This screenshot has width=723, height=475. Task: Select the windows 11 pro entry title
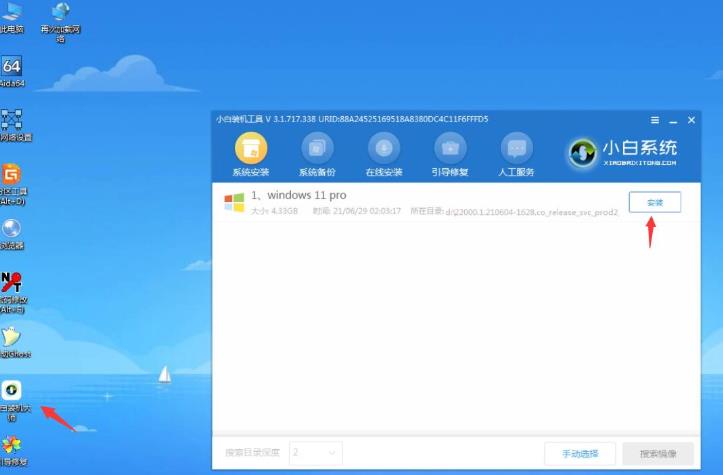[299, 195]
